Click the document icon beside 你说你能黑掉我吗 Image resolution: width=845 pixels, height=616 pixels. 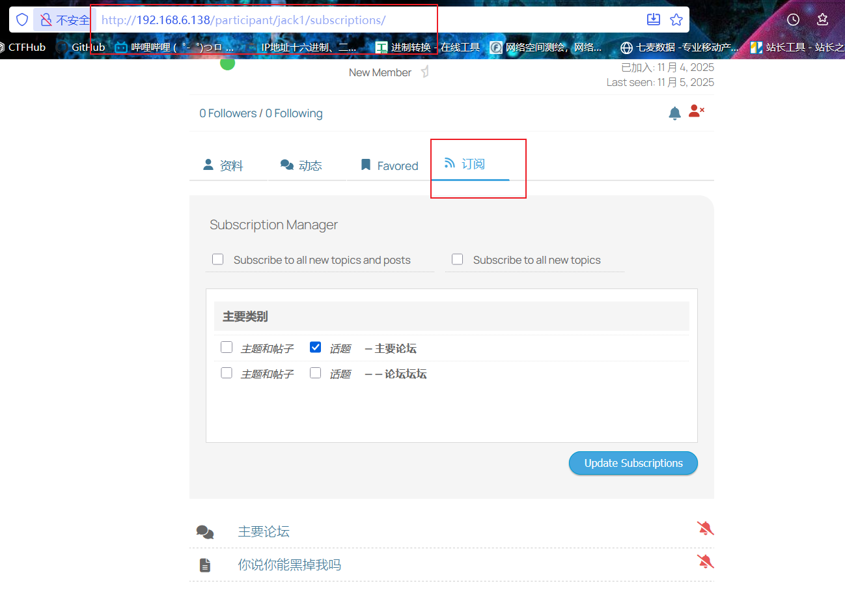[x=205, y=564]
